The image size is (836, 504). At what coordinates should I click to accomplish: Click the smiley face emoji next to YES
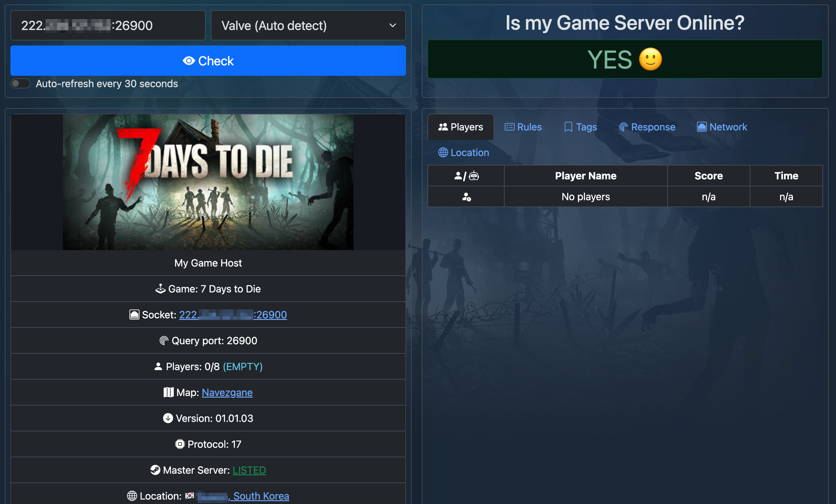651,59
